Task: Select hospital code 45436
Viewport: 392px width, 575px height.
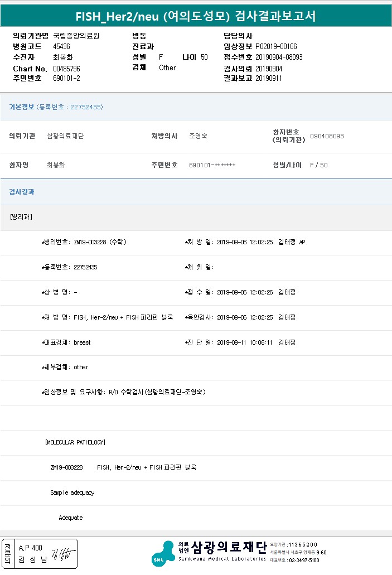Action: point(61,47)
